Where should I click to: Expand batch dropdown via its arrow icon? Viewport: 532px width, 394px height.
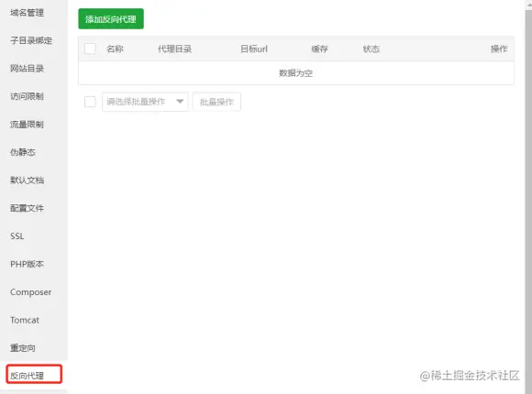180,102
